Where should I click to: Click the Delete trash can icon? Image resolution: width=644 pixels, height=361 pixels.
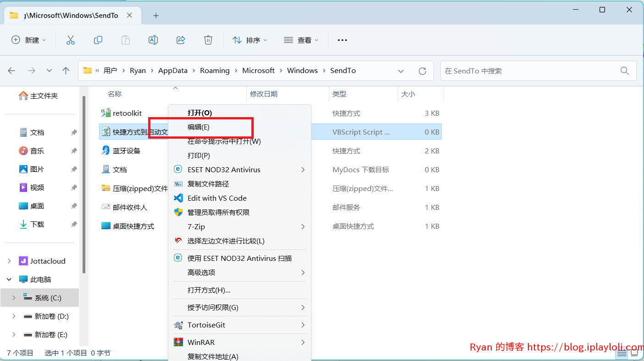(x=208, y=40)
